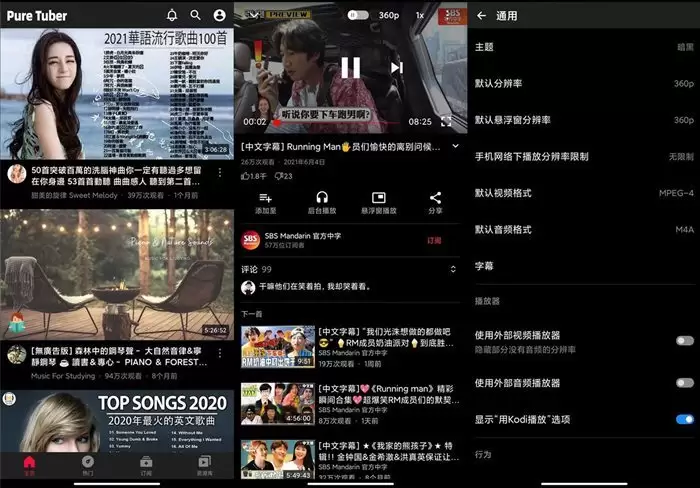Switch to the Library tab in the bottom bar
This screenshot has width=700, height=488.
coord(204,465)
